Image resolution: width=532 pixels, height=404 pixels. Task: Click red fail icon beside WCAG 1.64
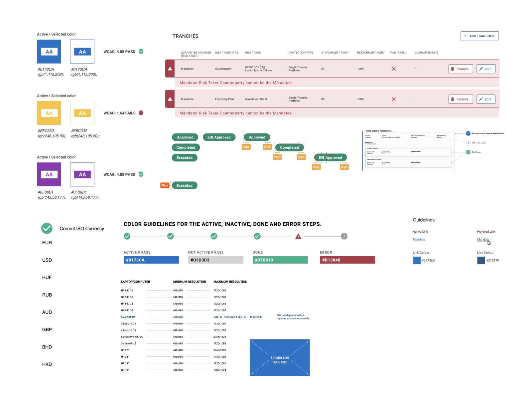(141, 113)
